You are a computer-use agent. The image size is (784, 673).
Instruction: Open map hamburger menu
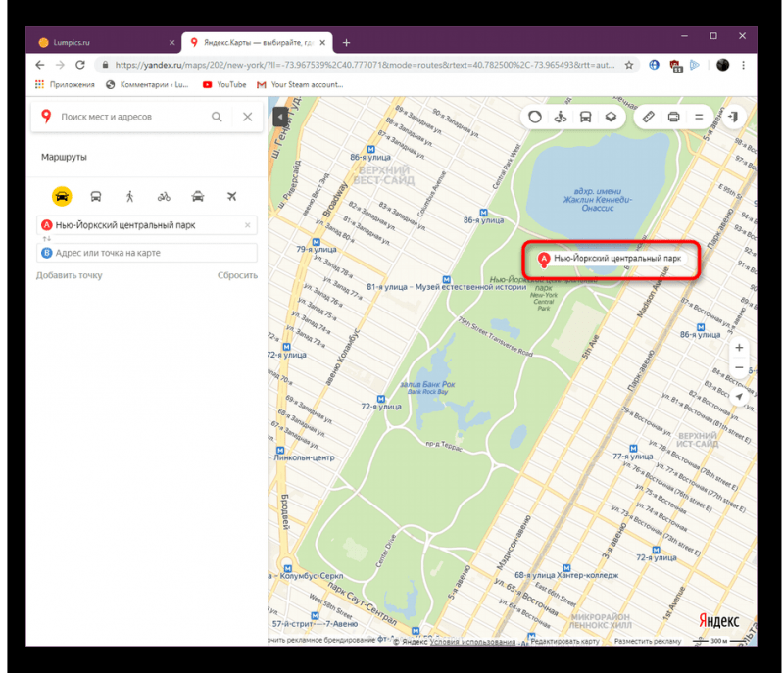click(x=699, y=117)
